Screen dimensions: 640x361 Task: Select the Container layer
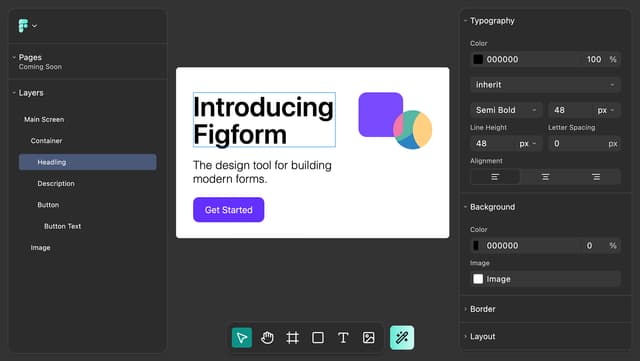[x=47, y=140]
